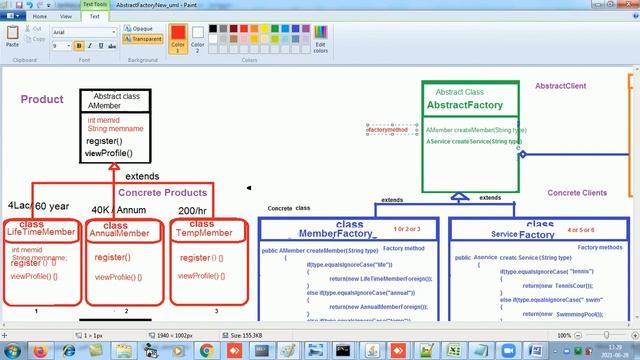Open the font size dropdown
The image size is (640, 360).
pos(69,46)
